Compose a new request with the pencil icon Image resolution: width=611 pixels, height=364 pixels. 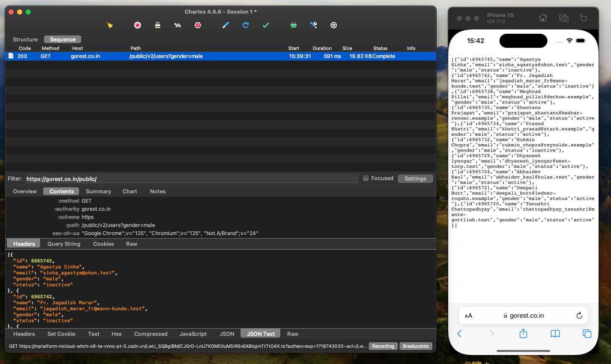[x=226, y=25]
